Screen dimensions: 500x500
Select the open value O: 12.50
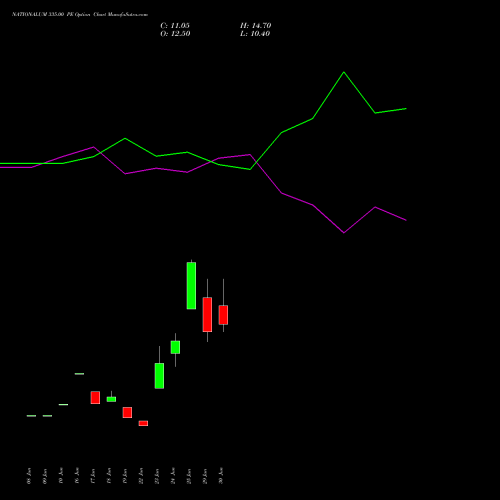pyautogui.click(x=175, y=34)
